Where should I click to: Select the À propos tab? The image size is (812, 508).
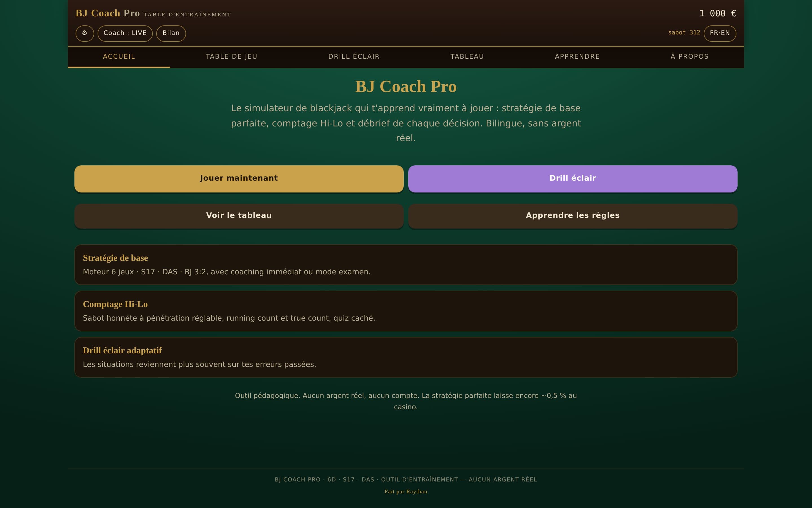point(690,57)
